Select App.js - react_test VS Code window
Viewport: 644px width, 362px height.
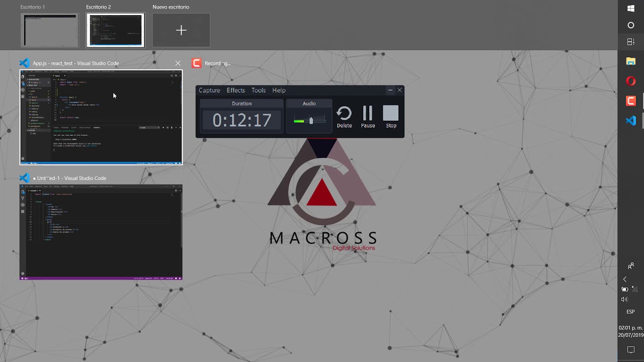pyautogui.click(x=101, y=117)
